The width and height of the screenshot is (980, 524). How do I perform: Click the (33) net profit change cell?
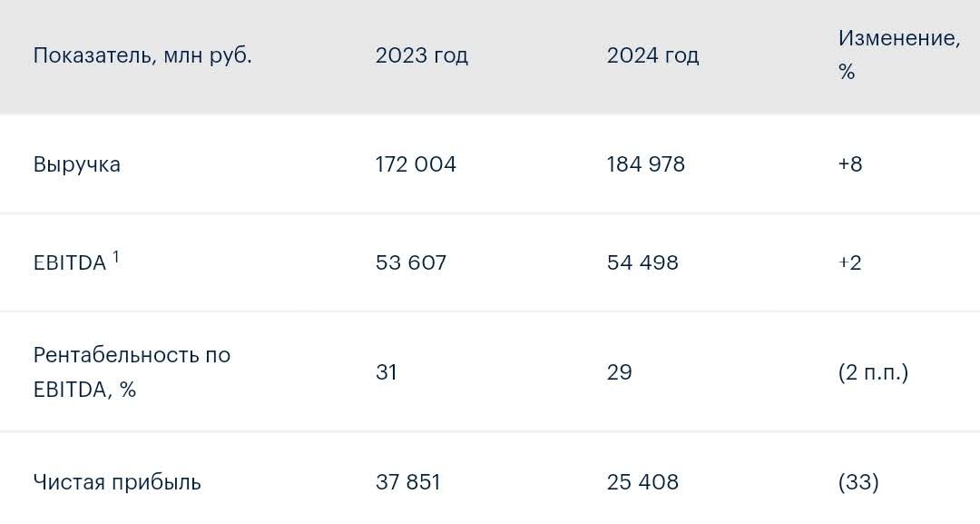pyautogui.click(x=858, y=482)
